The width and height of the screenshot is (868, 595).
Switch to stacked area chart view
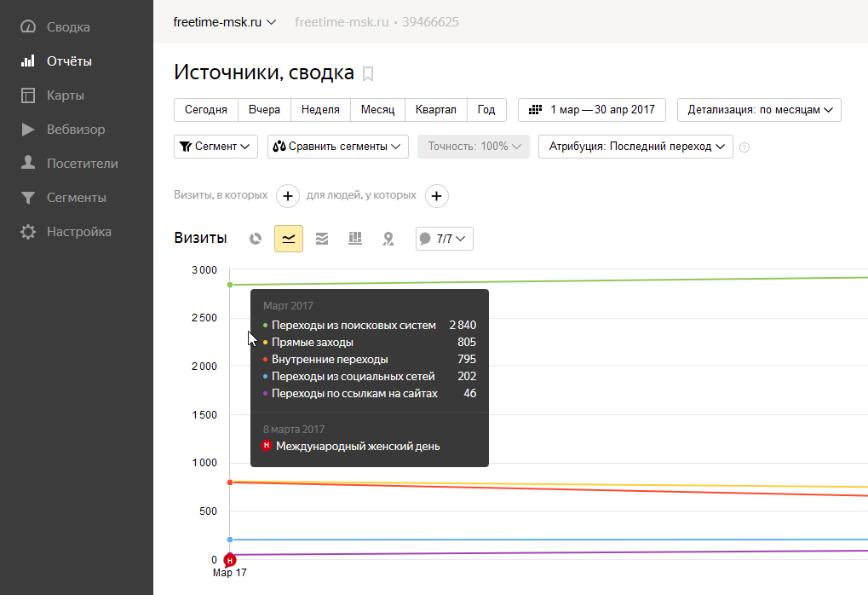coord(322,239)
